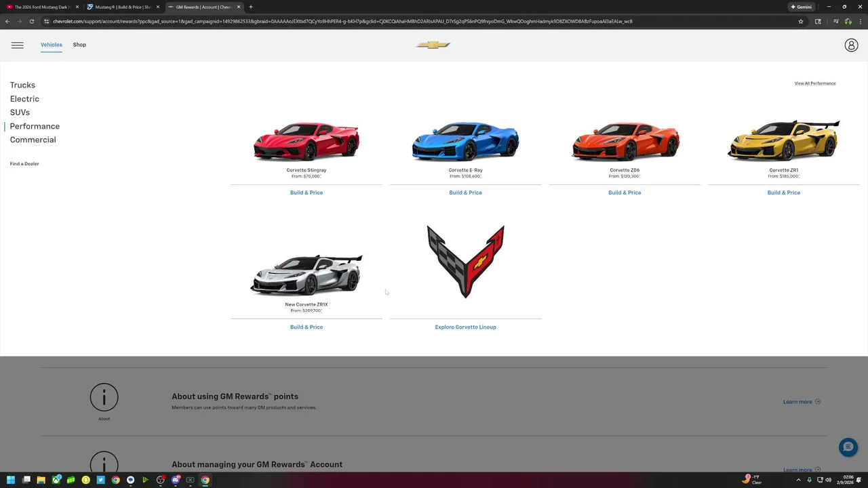Click the silver Corvette ZR1X image
Screen dimensions: 868x488
pos(307,275)
